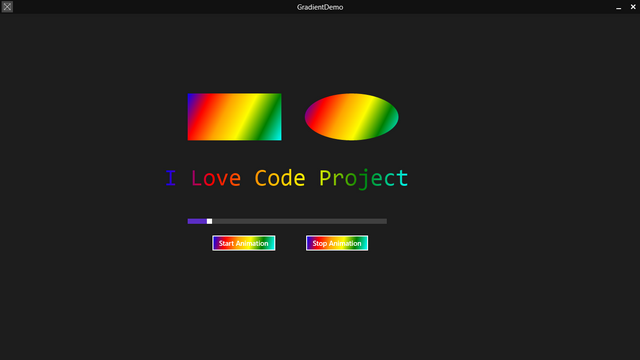Click the orange word "Code" in the heading
Viewport: 640px width, 360px height.
click(280, 178)
